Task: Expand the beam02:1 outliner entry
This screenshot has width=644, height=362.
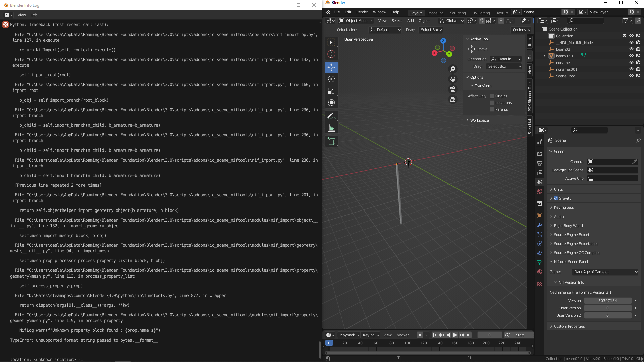Action: click(x=545, y=56)
